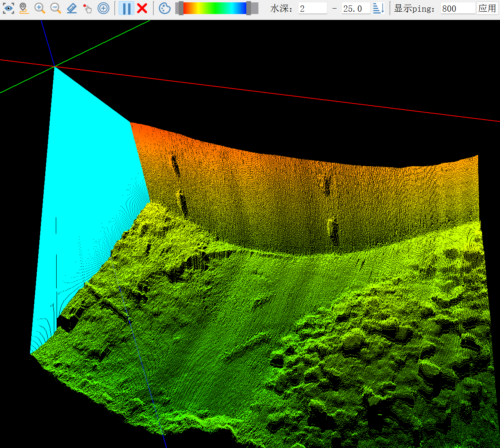Screen dimensions: 500x448
Task: Click the right handle of color range slider
Action: pos(249,8)
